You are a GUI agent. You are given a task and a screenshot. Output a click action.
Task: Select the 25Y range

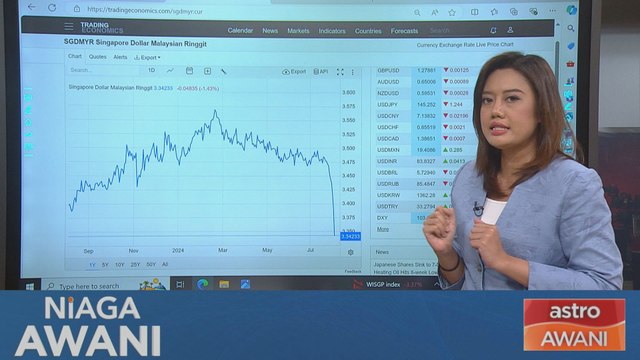(135, 264)
